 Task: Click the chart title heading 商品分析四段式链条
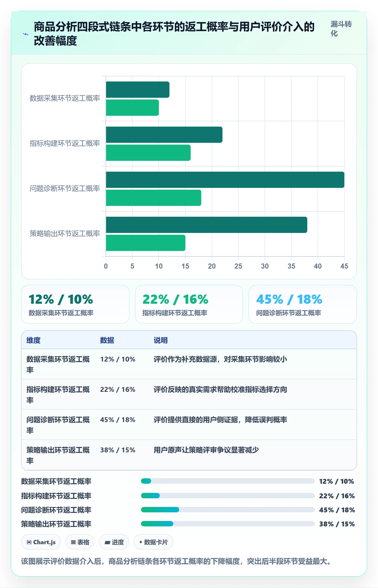point(174,34)
